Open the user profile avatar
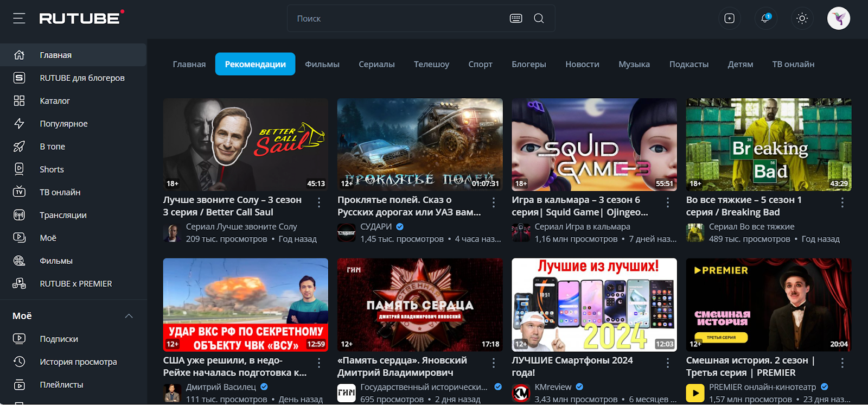868x405 pixels. coord(838,18)
